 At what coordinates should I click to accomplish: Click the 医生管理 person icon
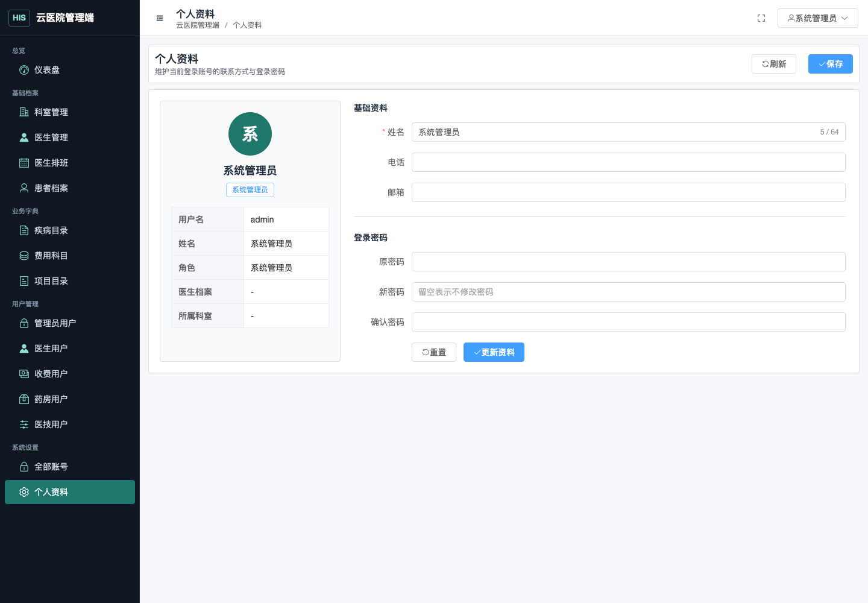point(24,137)
